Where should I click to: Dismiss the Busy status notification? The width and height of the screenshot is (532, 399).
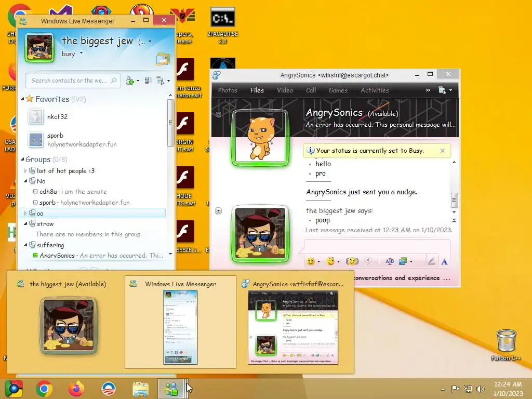point(443,151)
